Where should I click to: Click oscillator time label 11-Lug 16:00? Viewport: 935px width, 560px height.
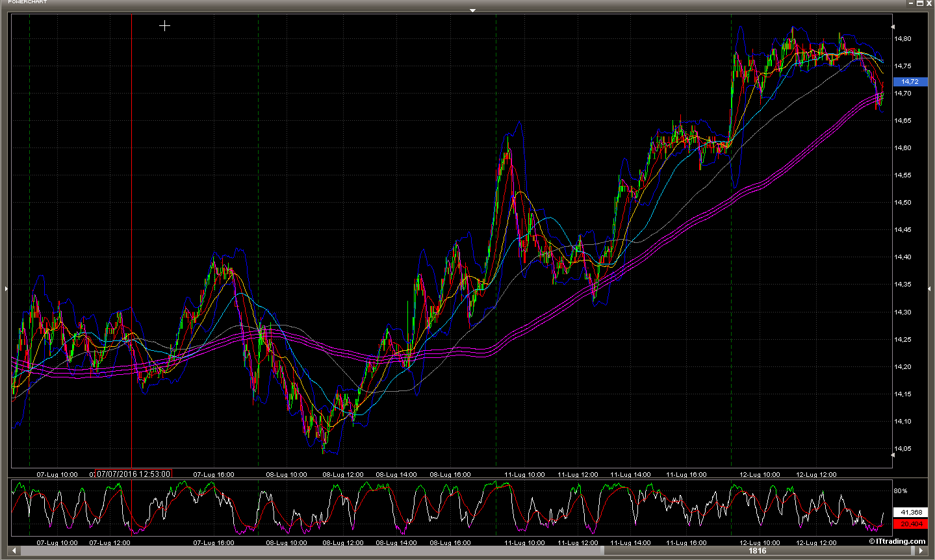pyautogui.click(x=686, y=542)
